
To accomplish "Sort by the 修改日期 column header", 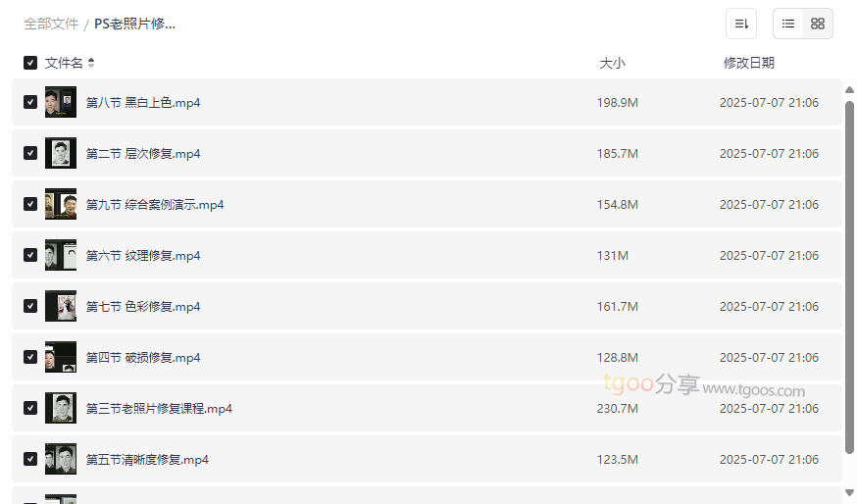I will (x=748, y=63).
